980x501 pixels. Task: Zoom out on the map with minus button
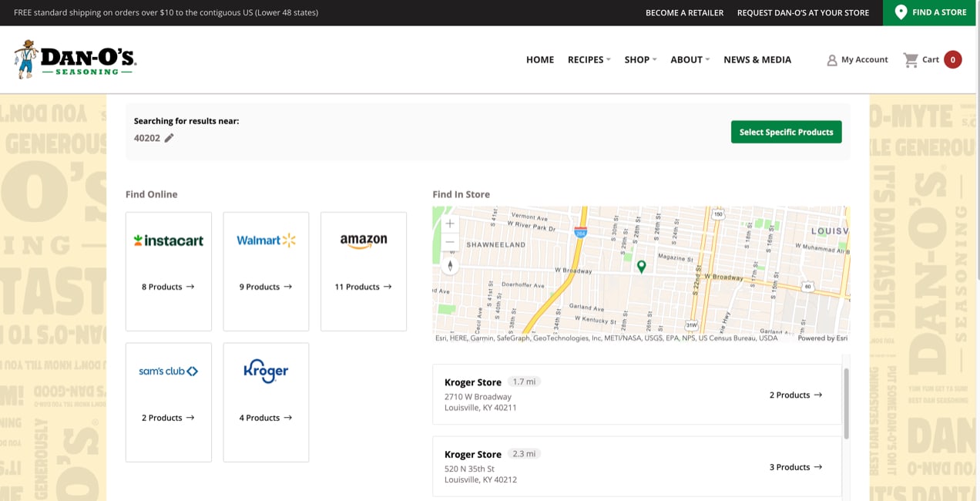coord(450,241)
